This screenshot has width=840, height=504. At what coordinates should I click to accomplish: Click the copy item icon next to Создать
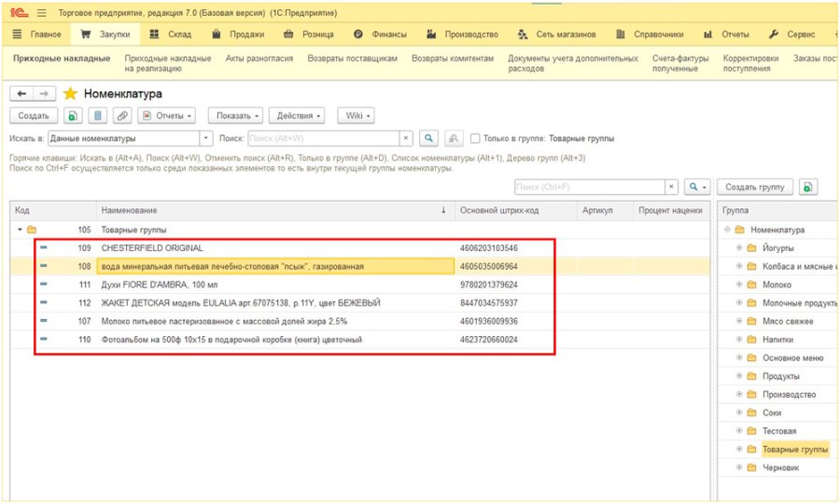(x=72, y=116)
